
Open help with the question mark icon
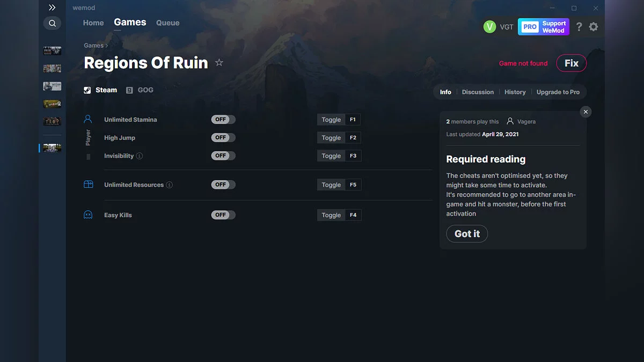point(579,27)
